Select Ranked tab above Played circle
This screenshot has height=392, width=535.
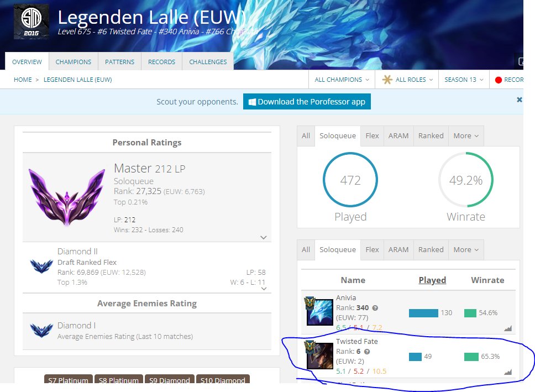click(431, 136)
